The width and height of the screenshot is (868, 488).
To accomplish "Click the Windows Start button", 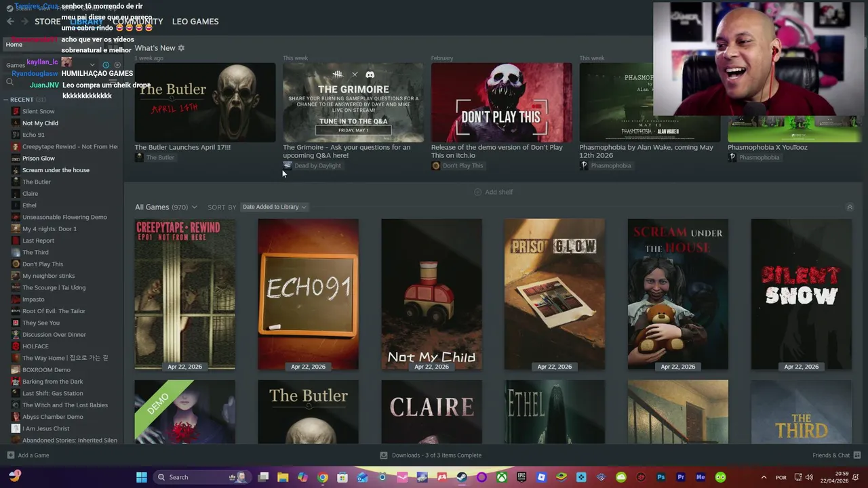I will pyautogui.click(x=142, y=477).
